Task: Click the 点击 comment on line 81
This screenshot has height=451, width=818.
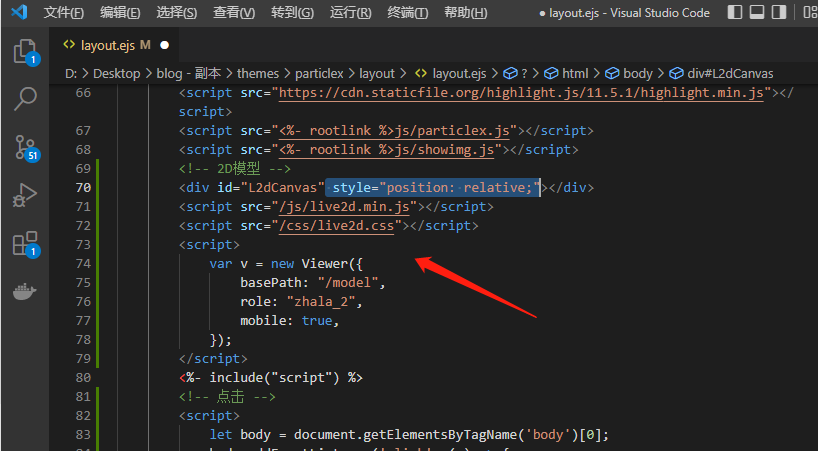Action: pyautogui.click(x=227, y=397)
